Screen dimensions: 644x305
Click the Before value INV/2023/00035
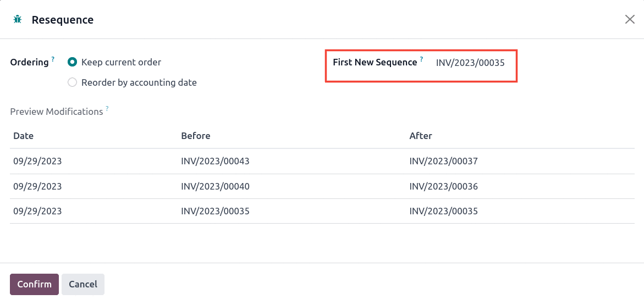[215, 212]
